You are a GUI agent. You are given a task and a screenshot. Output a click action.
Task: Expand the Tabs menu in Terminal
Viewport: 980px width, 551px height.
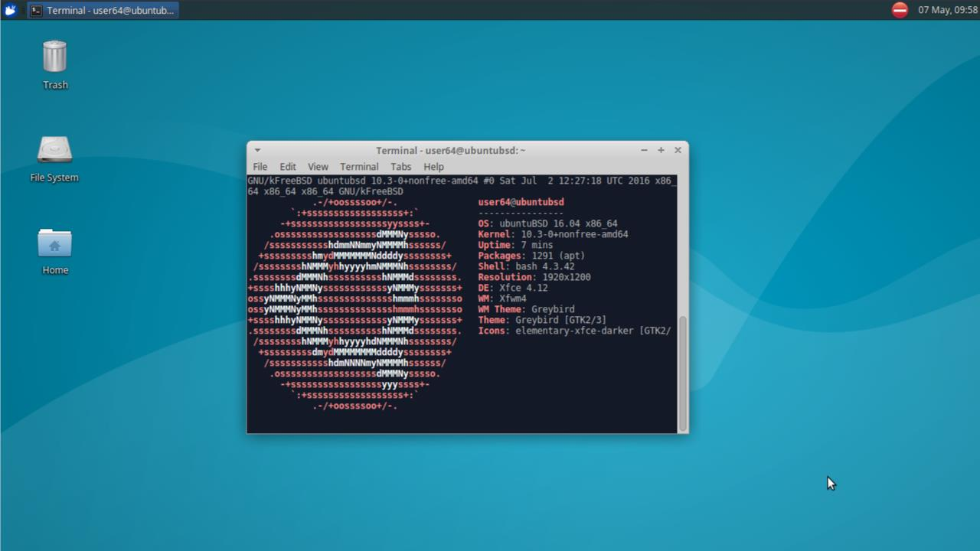[400, 167]
